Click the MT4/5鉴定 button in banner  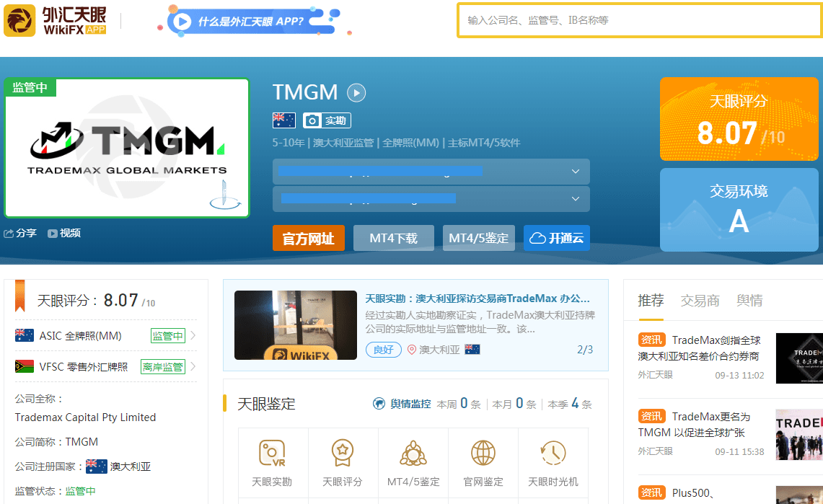point(479,238)
